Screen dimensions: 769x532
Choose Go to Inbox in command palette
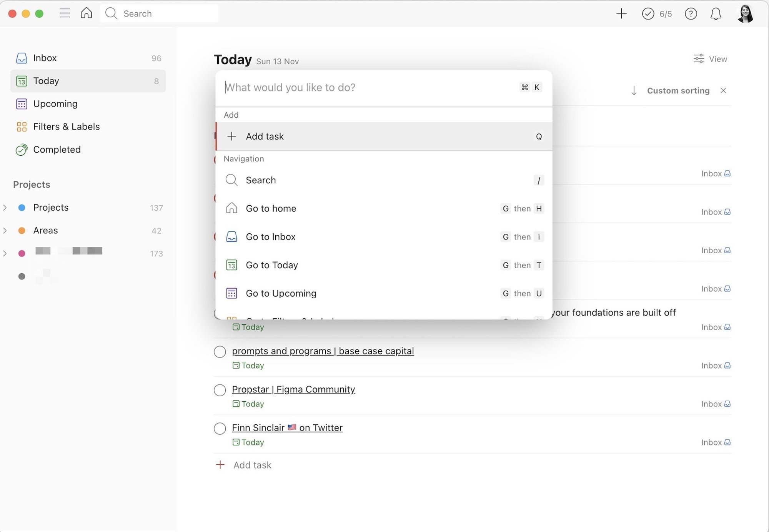pyautogui.click(x=271, y=237)
